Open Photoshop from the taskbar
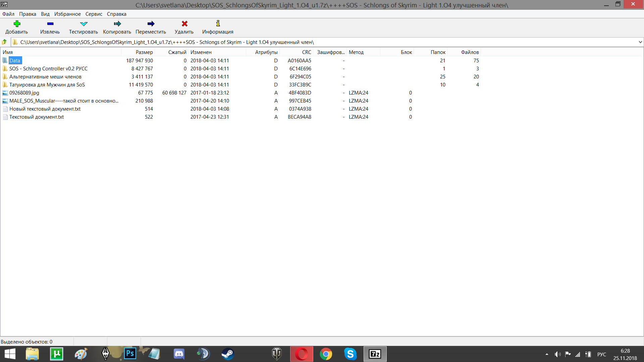 130,354
